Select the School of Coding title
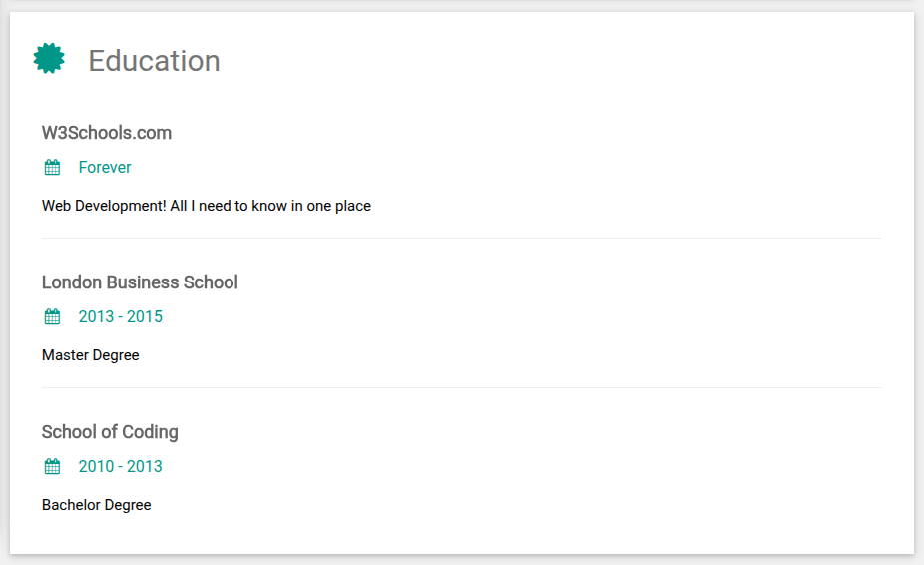Image resolution: width=924 pixels, height=565 pixels. click(110, 432)
